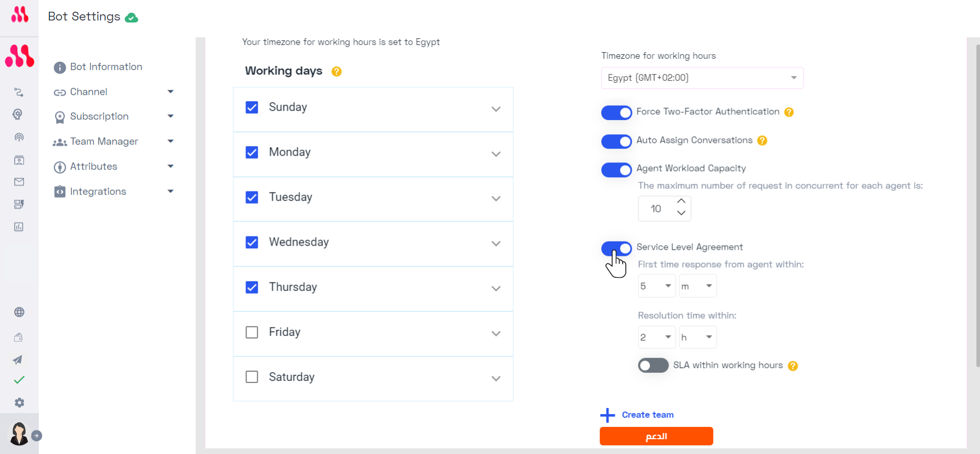Click the paper plane send icon

18,360
